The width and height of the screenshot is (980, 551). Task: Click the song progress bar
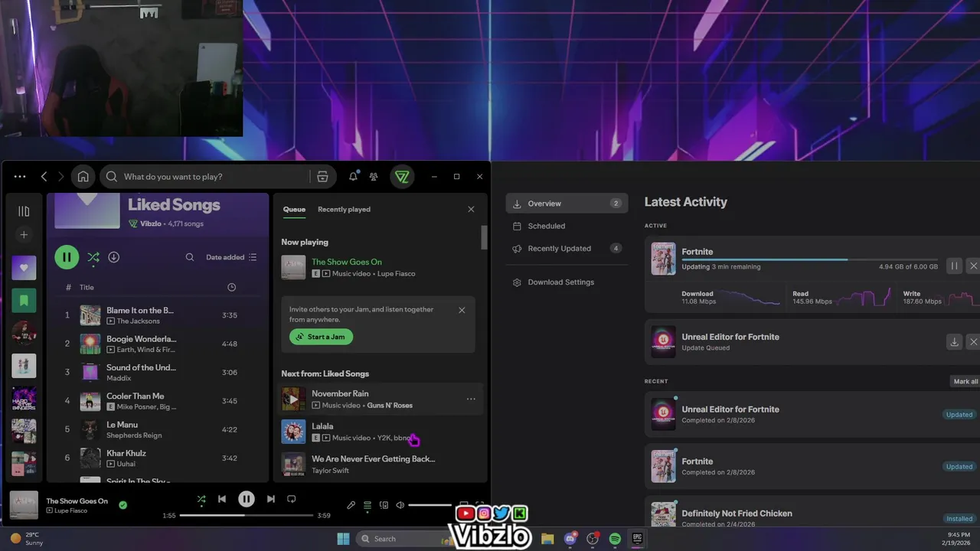pyautogui.click(x=247, y=515)
